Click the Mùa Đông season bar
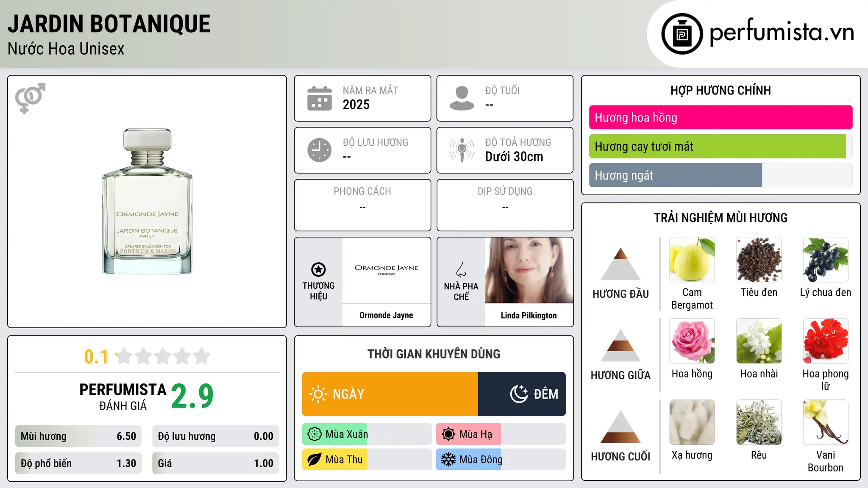The height and width of the screenshot is (488, 868). [501, 460]
